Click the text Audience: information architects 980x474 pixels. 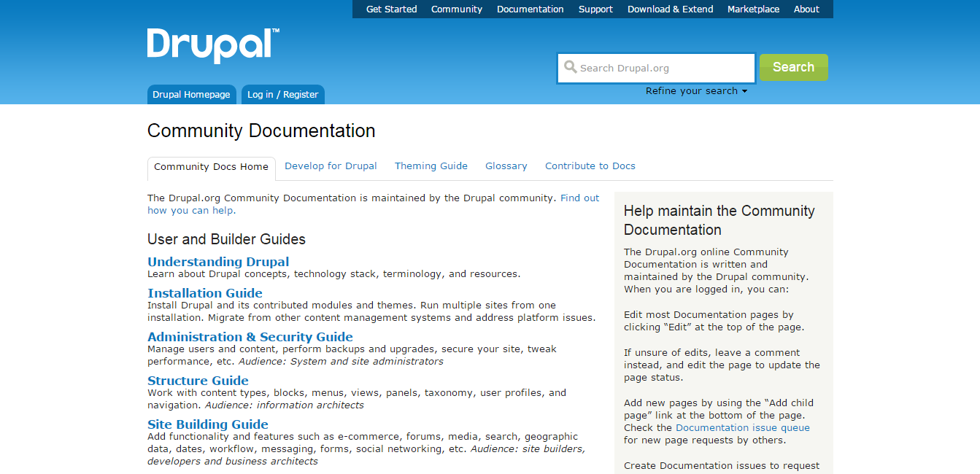[x=285, y=405]
